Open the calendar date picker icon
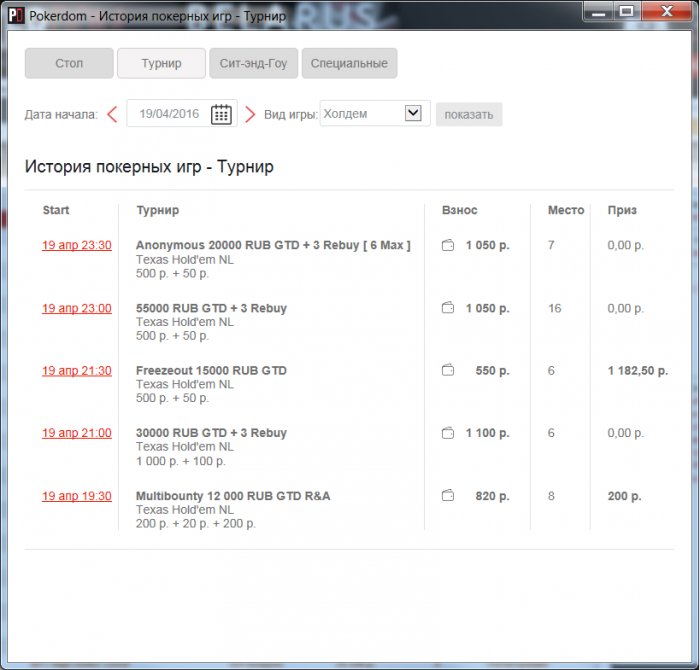The image size is (700, 670). click(221, 114)
